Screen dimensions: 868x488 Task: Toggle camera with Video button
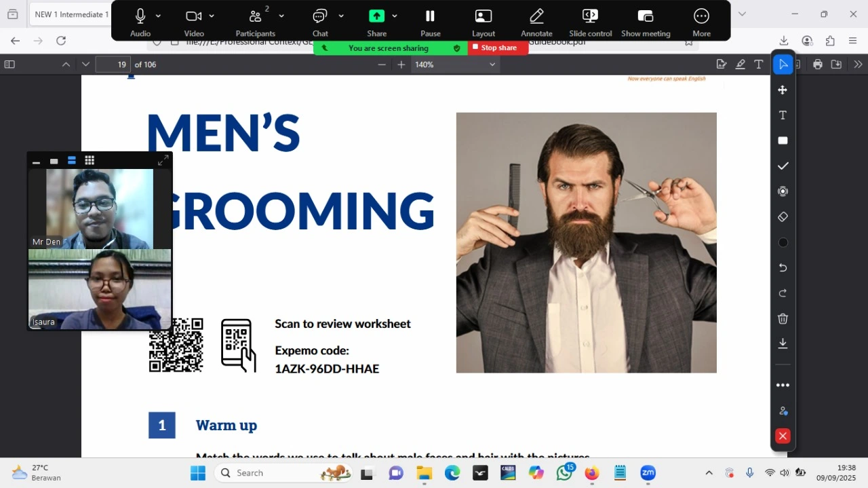194,22
